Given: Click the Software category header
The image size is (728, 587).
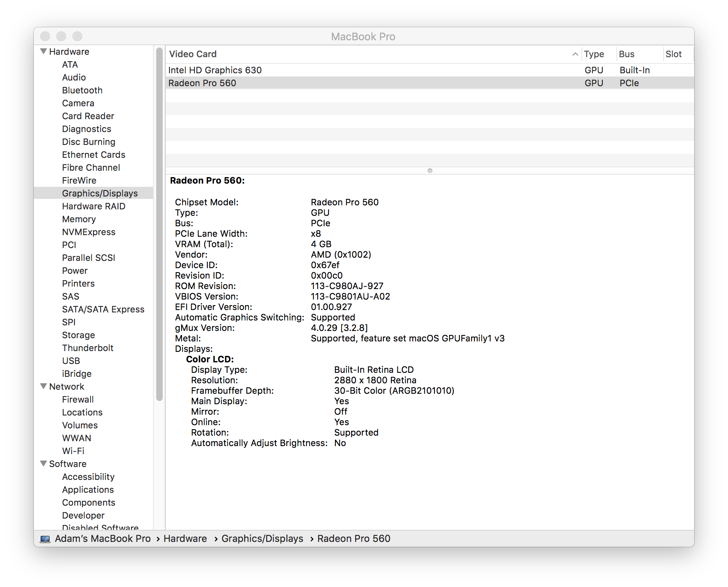Looking at the screenshot, I should click(x=68, y=464).
